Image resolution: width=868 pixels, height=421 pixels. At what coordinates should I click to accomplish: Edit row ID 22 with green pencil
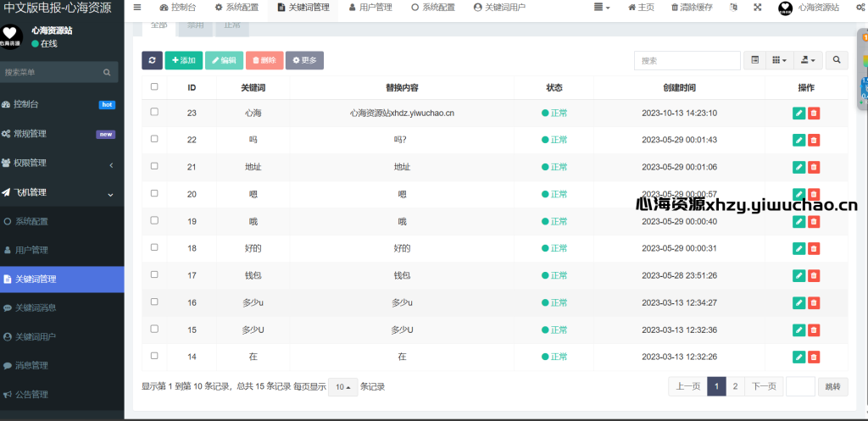pos(798,140)
